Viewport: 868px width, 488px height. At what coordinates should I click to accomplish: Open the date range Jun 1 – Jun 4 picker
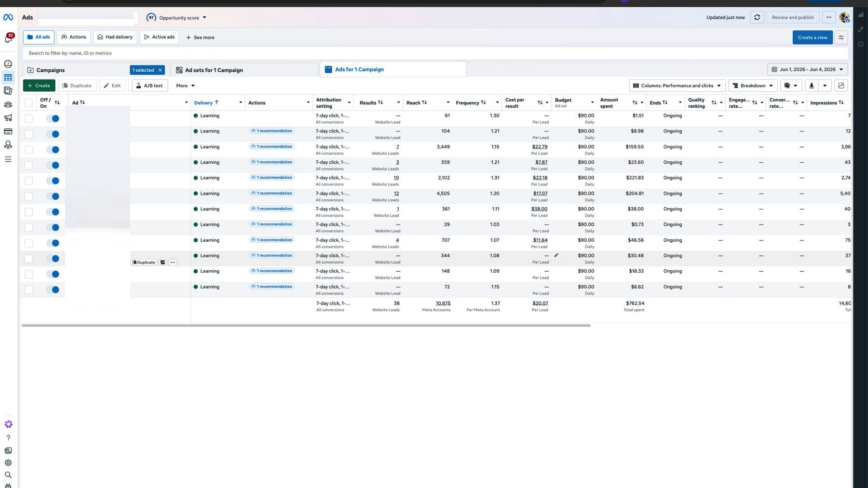point(807,69)
